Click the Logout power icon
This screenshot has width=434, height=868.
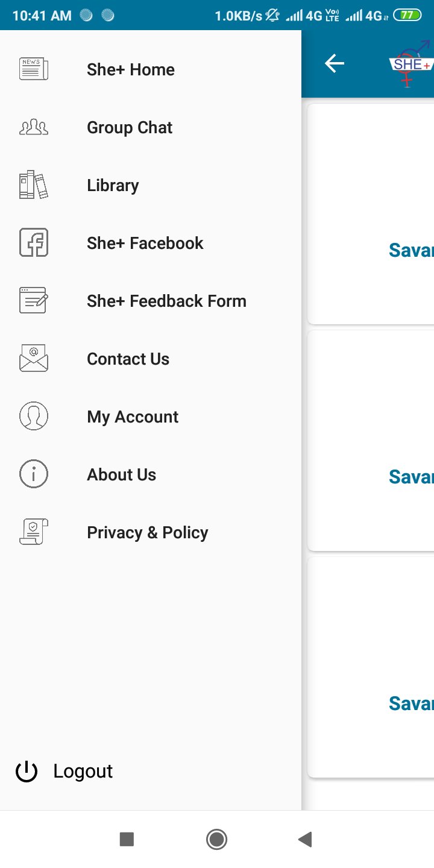pyautogui.click(x=27, y=772)
